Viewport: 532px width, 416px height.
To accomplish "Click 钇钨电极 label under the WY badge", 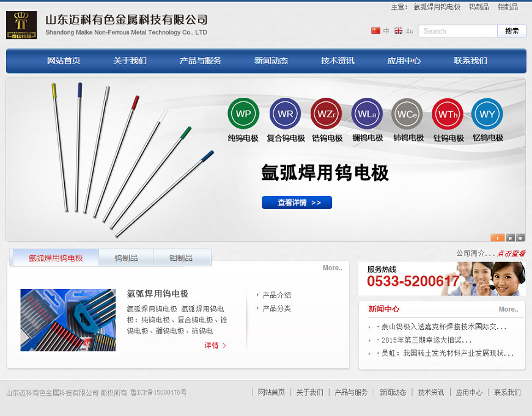I will click(x=488, y=137).
